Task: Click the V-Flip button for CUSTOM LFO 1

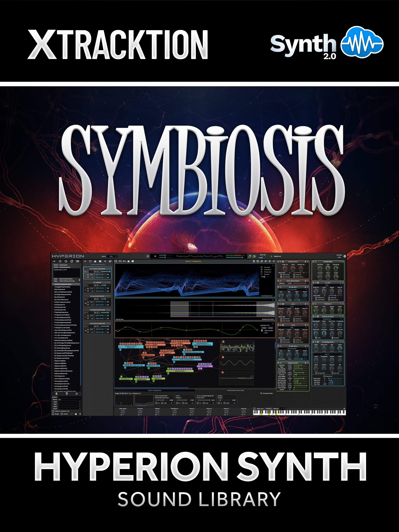Action: tap(270, 328)
